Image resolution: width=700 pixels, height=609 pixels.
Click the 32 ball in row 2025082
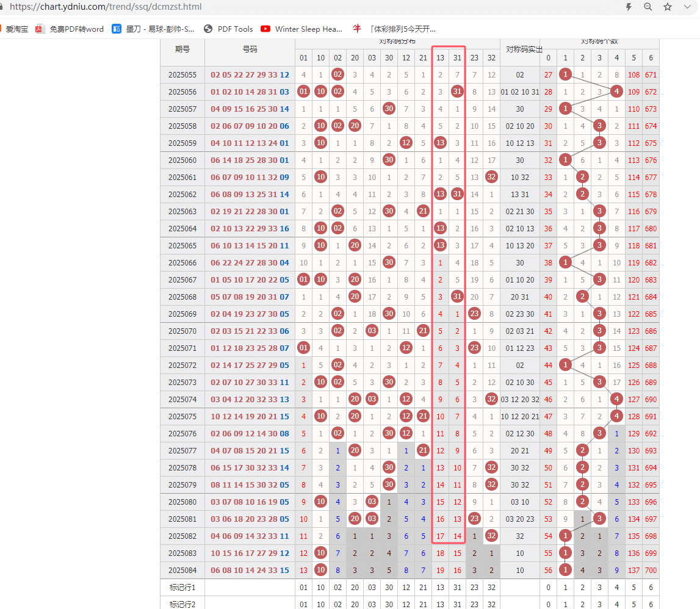coord(491,536)
